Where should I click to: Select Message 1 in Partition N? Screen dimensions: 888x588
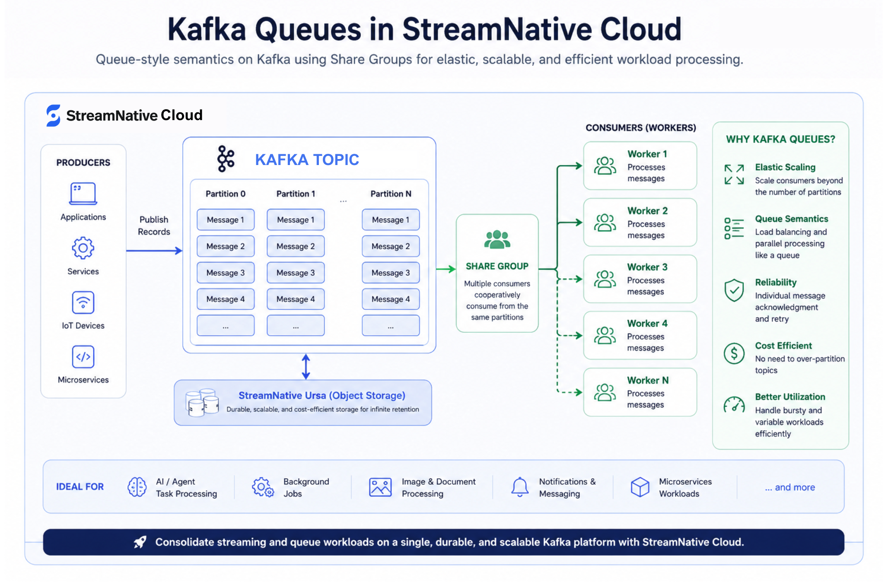coord(391,220)
